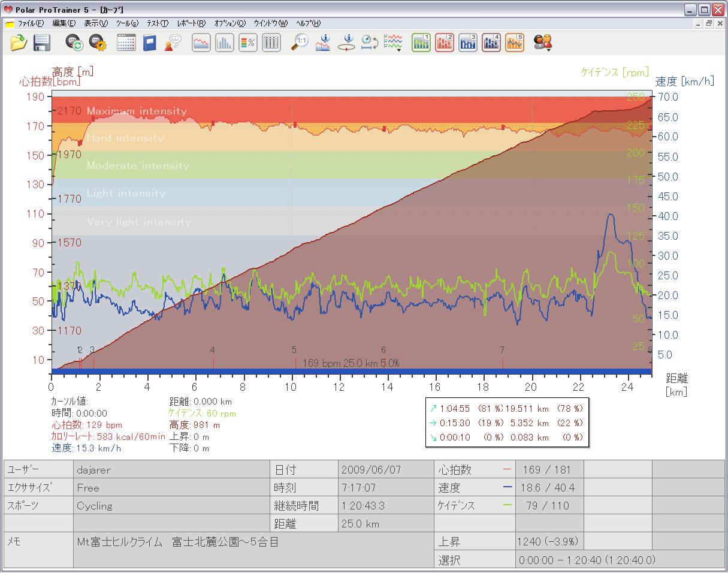Save with the floppy disk icon
This screenshot has width=728, height=573.
(41, 43)
